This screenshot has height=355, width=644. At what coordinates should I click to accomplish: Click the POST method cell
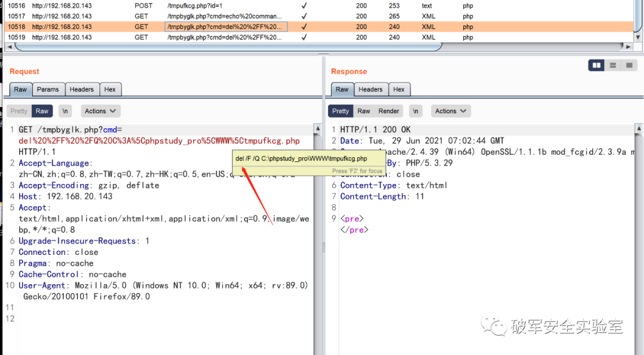pyautogui.click(x=143, y=6)
